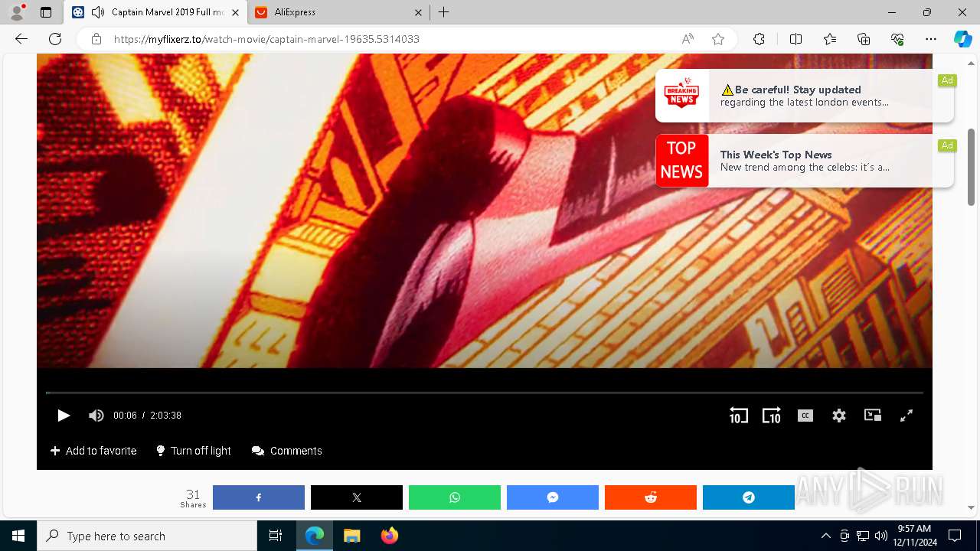Open system volume tray icon
This screenshot has width=980, height=551.
coord(881,536)
